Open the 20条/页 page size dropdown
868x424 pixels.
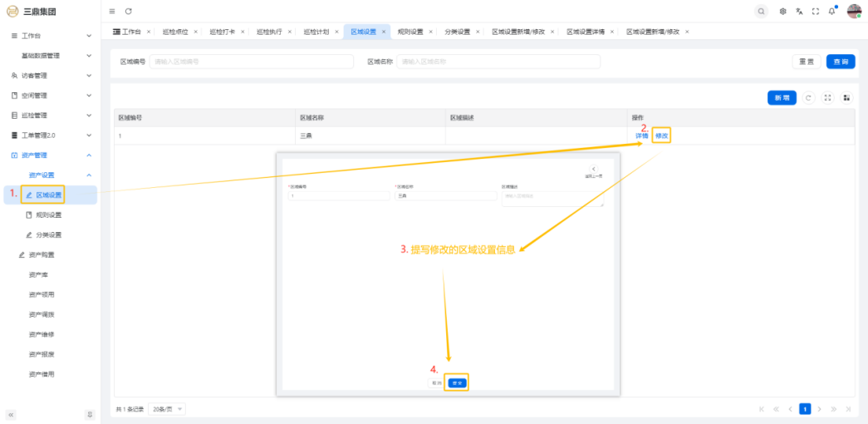coord(168,409)
